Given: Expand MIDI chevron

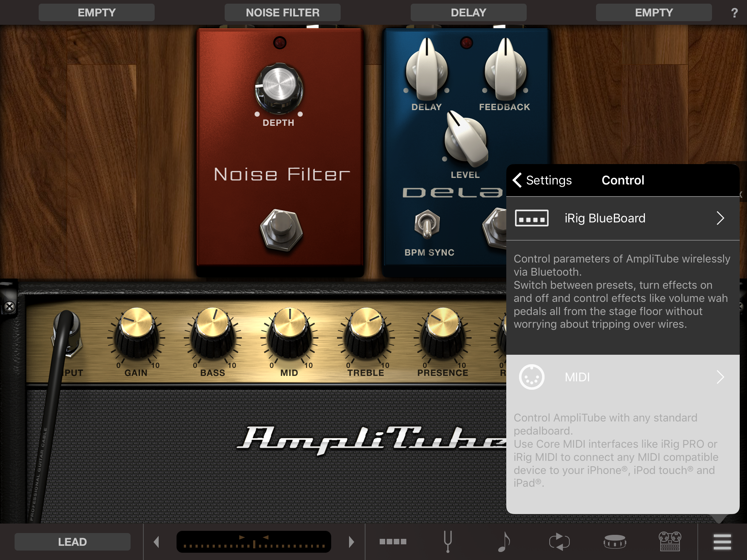Looking at the screenshot, I should pyautogui.click(x=720, y=377).
